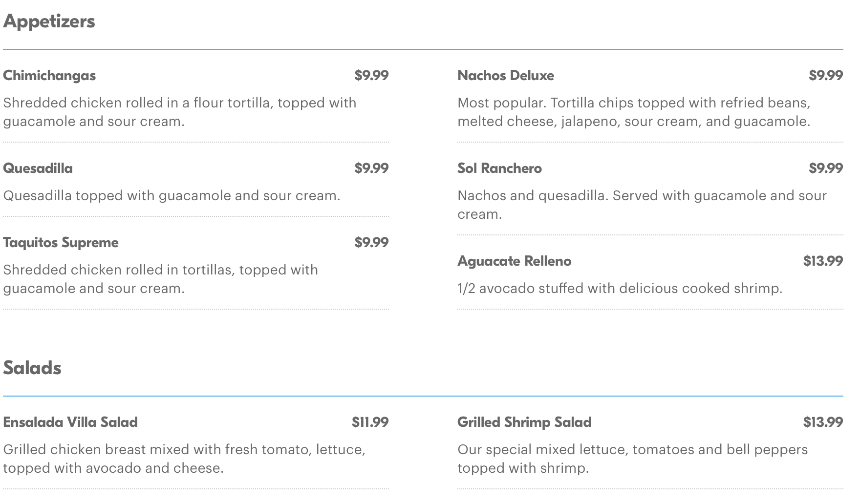860x504 pixels.
Task: Click the Salads section heading
Action: (32, 368)
